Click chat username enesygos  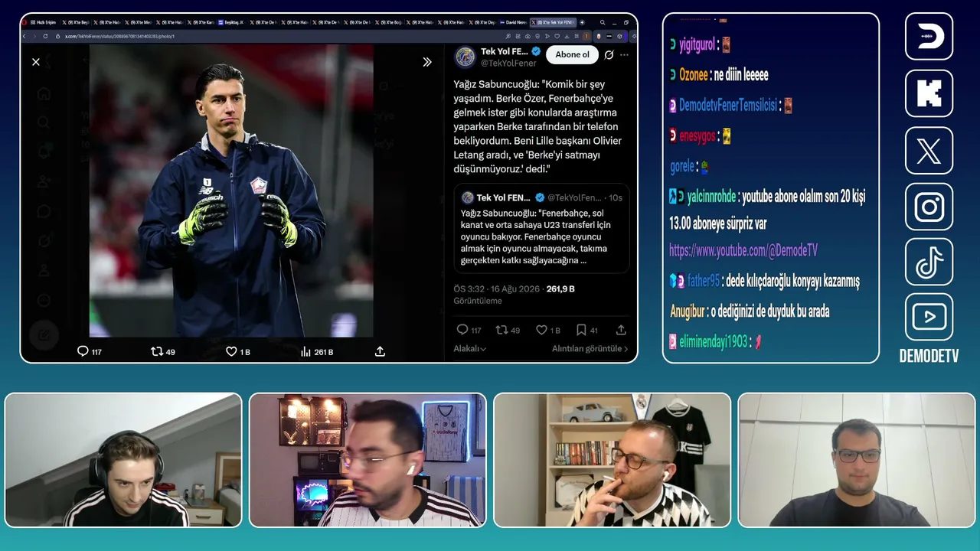[697, 136]
